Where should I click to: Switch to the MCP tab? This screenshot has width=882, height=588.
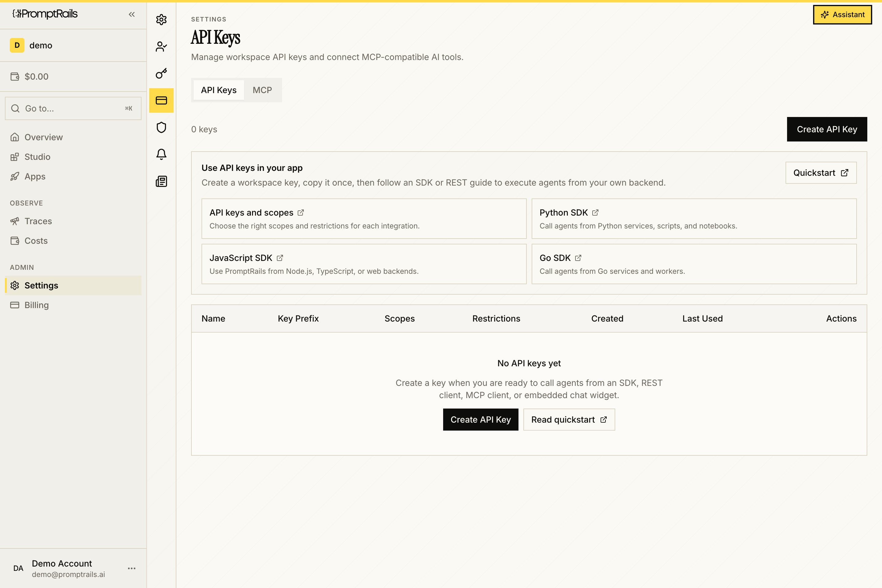(x=262, y=90)
